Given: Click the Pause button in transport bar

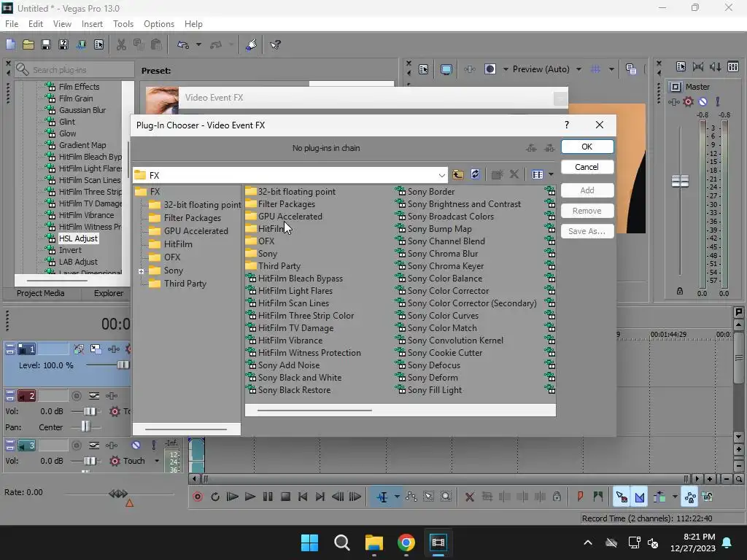Looking at the screenshot, I should point(268,497).
